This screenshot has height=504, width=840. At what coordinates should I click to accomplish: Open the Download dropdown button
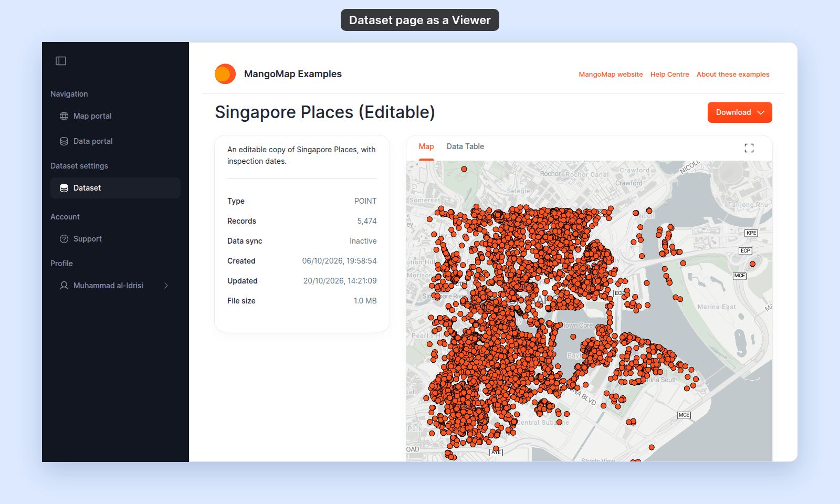point(740,112)
